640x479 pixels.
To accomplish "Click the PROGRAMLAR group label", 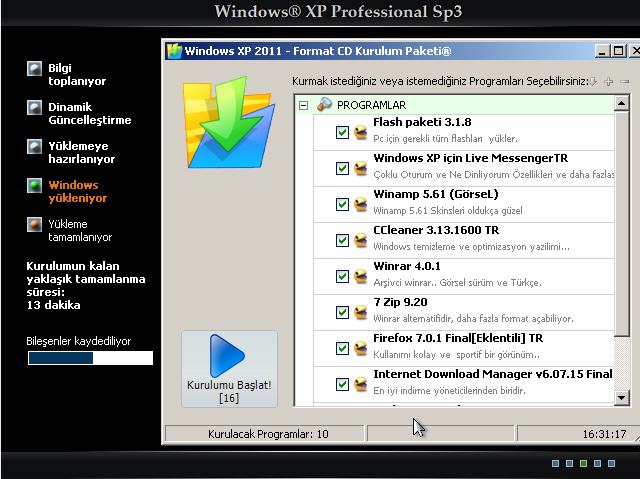I will pyautogui.click(x=371, y=105).
